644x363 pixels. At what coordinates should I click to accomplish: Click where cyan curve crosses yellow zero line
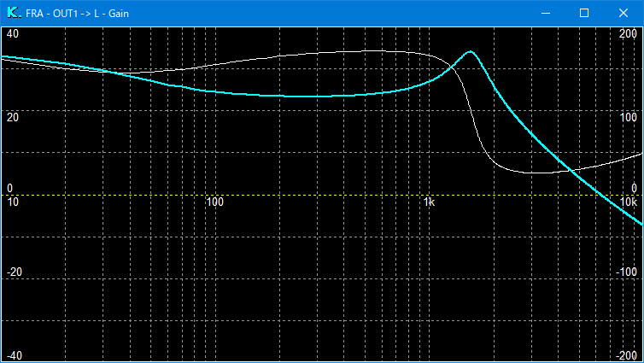pos(601,195)
